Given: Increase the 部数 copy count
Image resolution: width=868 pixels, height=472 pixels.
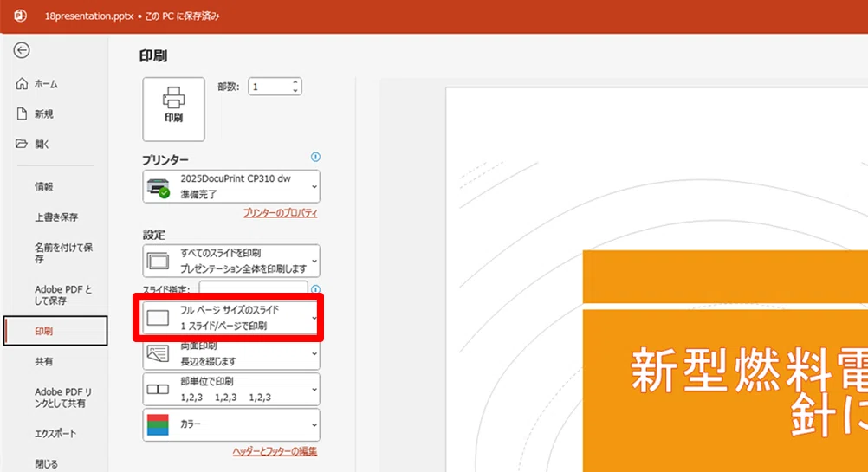Looking at the screenshot, I should [295, 82].
